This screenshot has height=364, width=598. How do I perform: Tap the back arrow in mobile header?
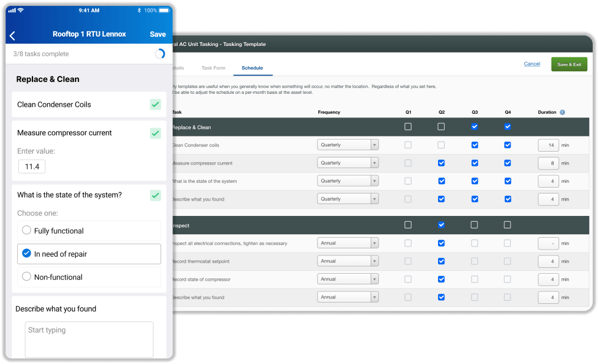[x=12, y=35]
